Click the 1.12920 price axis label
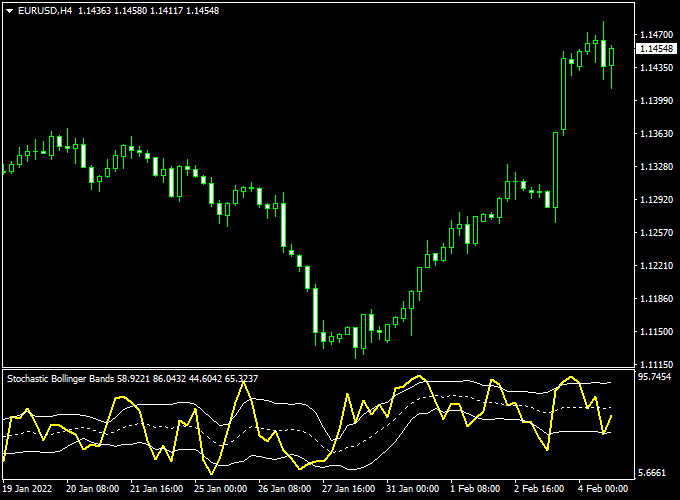This screenshot has width=680, height=500. click(657, 199)
